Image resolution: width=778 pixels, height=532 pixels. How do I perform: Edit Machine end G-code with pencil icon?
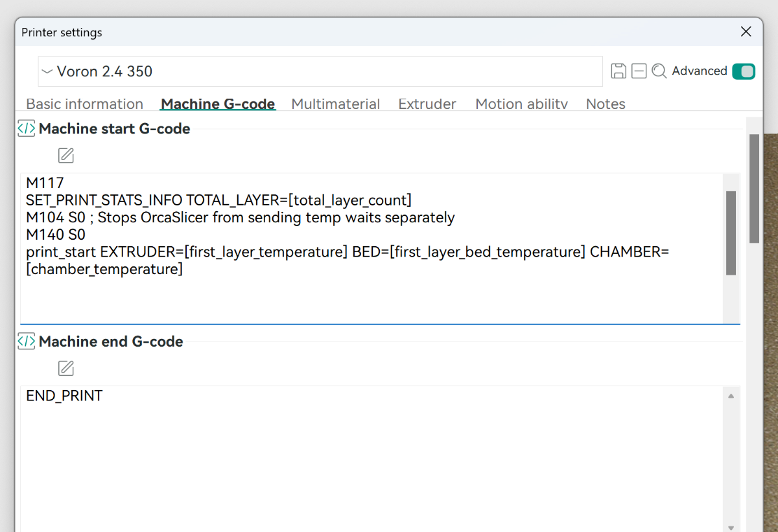click(x=66, y=368)
